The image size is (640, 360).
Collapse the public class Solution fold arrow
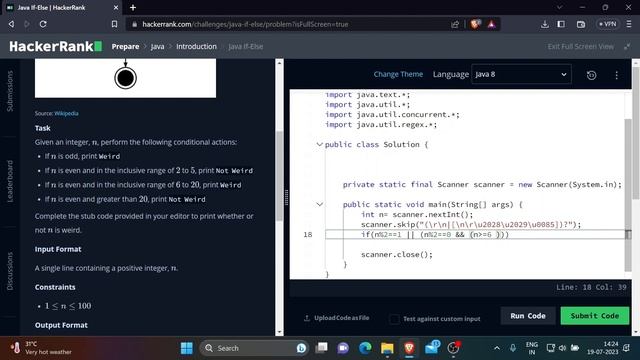pos(320,144)
